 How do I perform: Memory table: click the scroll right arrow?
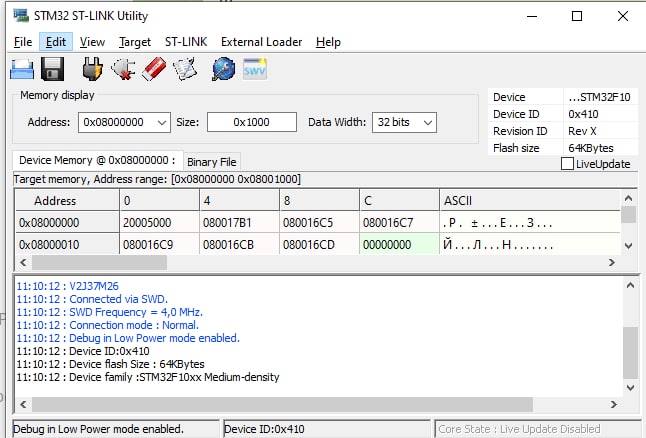(612, 262)
